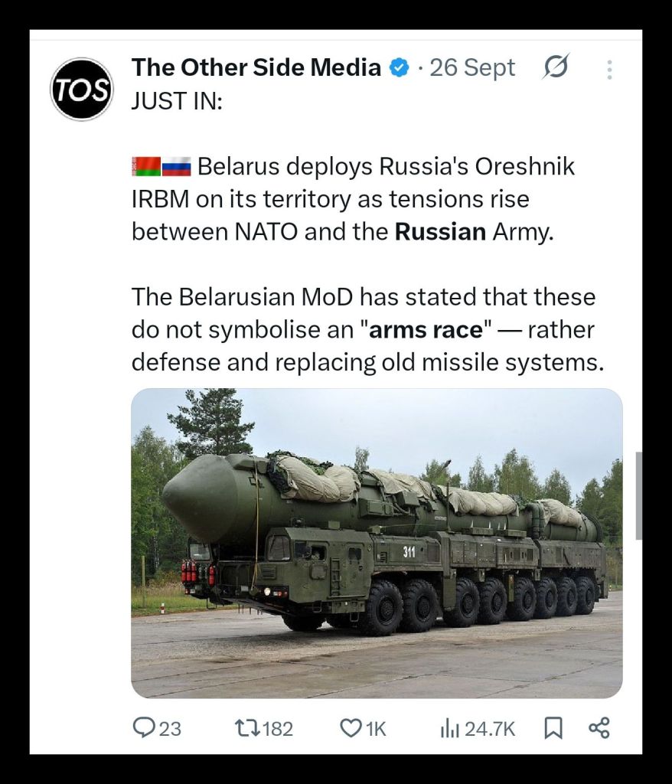The width and height of the screenshot is (672, 784).
Task: Open the three-dot more options menu
Action: [609, 70]
